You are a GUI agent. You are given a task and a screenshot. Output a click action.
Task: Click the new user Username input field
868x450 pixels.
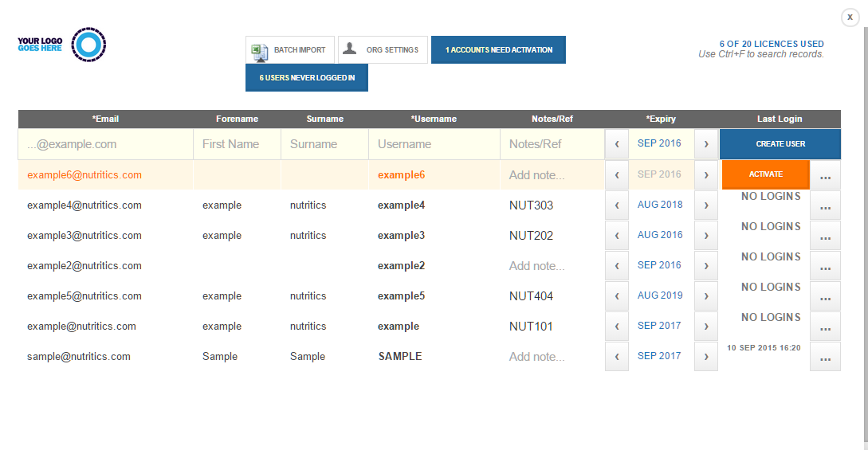[x=434, y=144]
